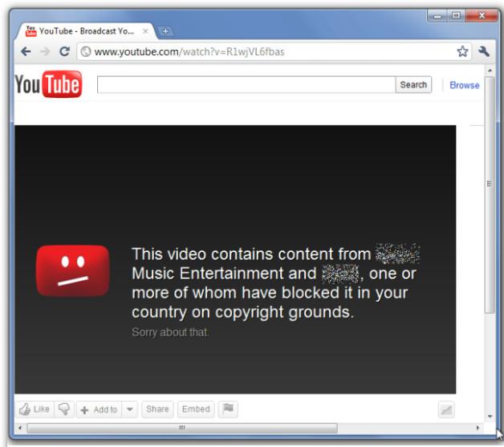
Task: Open the Chrome wrench settings menu
Action: point(483,51)
